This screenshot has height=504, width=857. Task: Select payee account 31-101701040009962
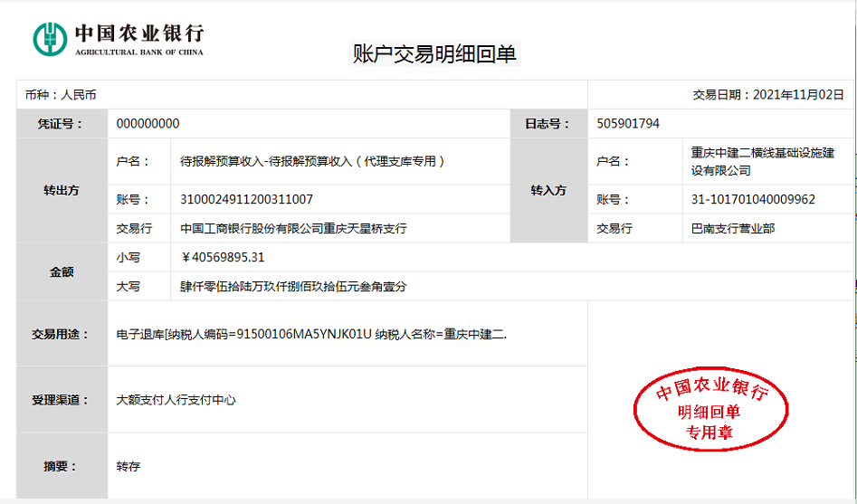[753, 200]
